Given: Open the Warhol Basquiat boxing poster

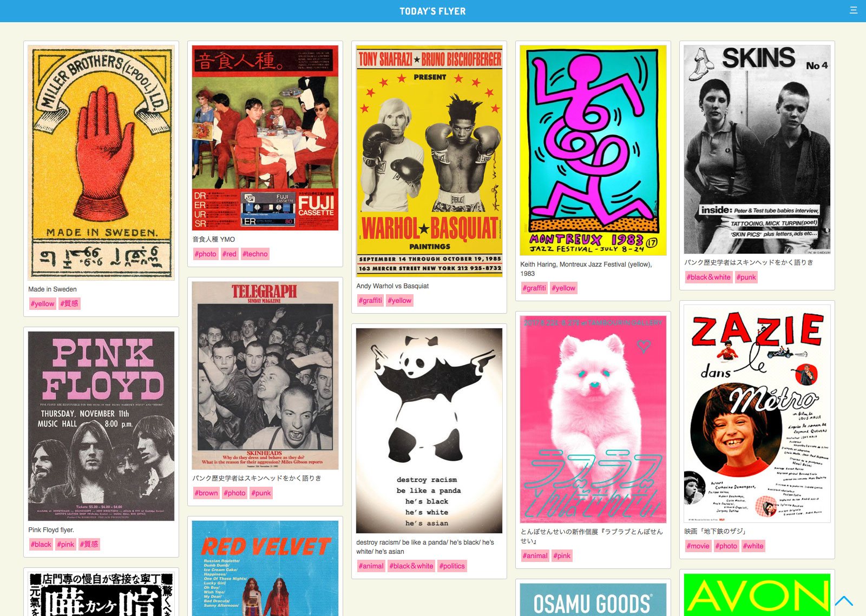Looking at the screenshot, I should [x=429, y=161].
